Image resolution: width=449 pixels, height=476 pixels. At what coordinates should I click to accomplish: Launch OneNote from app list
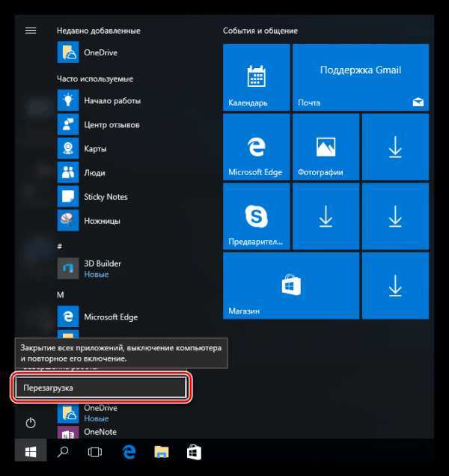87,432
